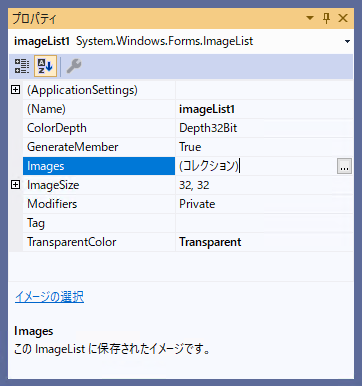Select the TransparentColor property label
The width and height of the screenshot is (362, 386).
point(99,242)
